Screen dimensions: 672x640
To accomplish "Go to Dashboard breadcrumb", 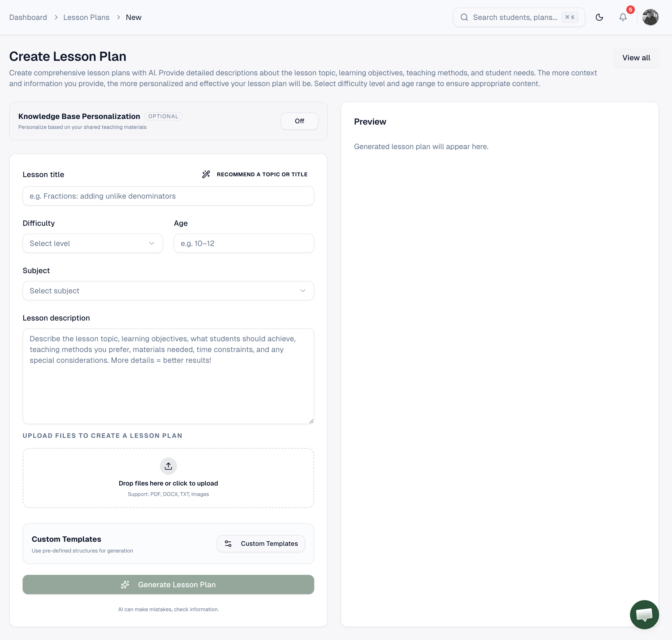I will click(x=28, y=17).
